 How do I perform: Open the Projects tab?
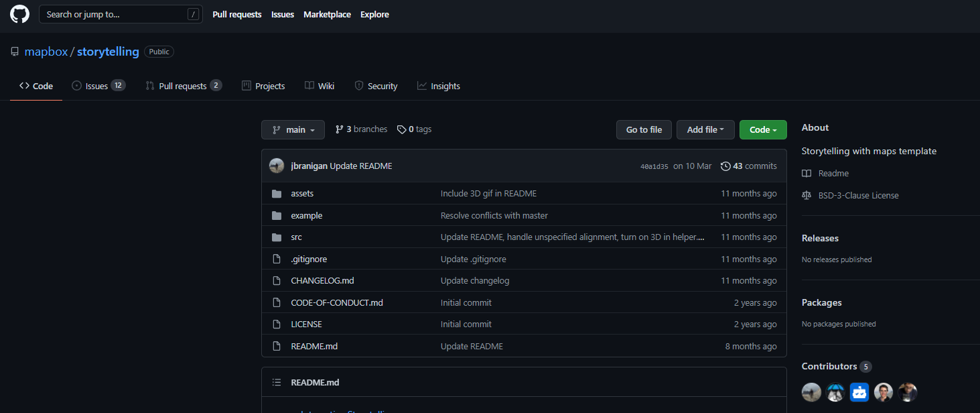[263, 86]
